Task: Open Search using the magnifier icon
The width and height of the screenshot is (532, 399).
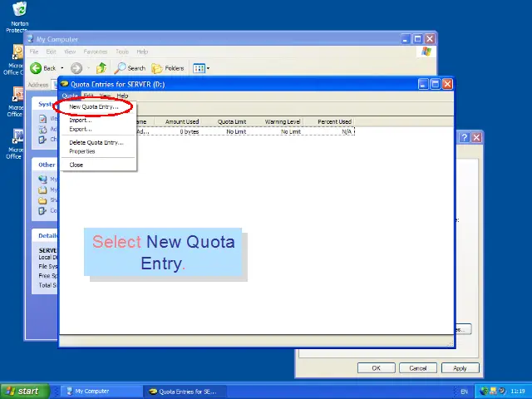Action: pyautogui.click(x=121, y=68)
